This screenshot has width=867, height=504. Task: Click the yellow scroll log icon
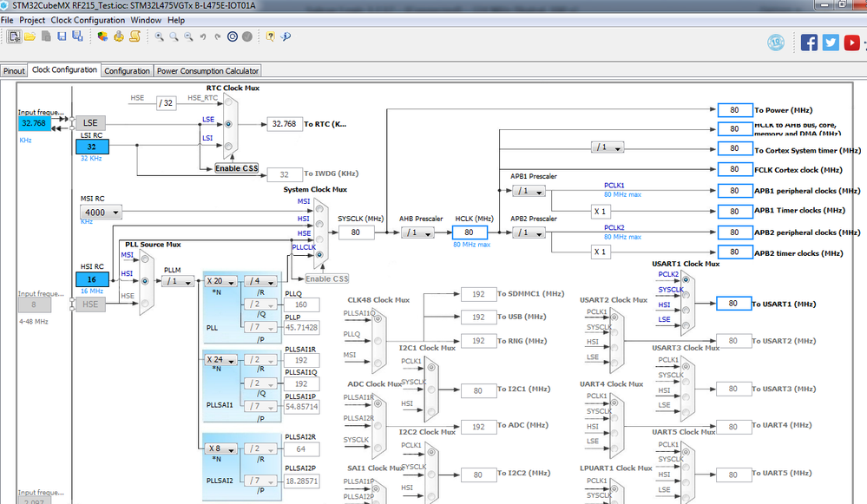tap(135, 36)
